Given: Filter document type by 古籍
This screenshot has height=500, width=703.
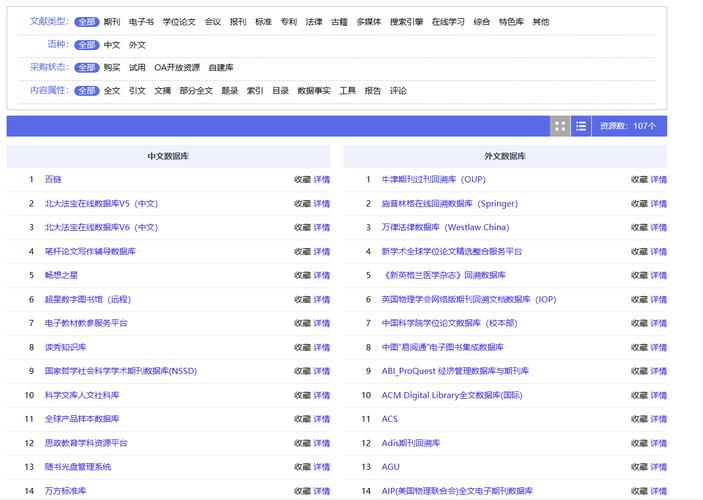Looking at the screenshot, I should click(x=339, y=22).
